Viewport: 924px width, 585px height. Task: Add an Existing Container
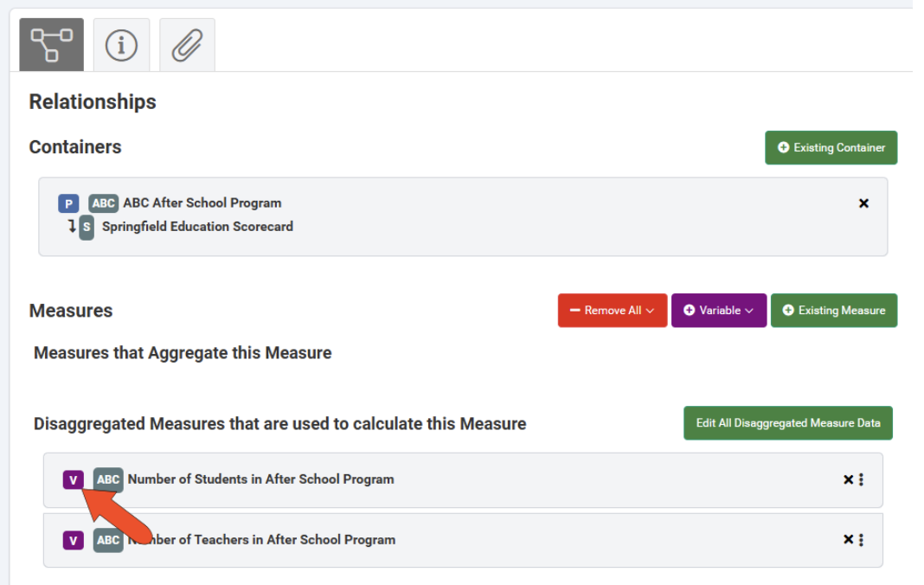831,148
